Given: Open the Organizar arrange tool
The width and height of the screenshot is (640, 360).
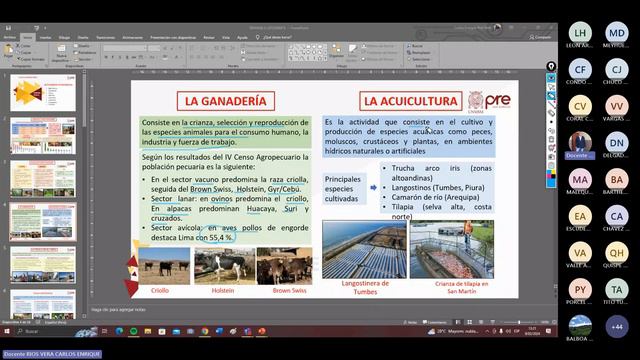Looking at the screenshot, I should coord(336,51).
